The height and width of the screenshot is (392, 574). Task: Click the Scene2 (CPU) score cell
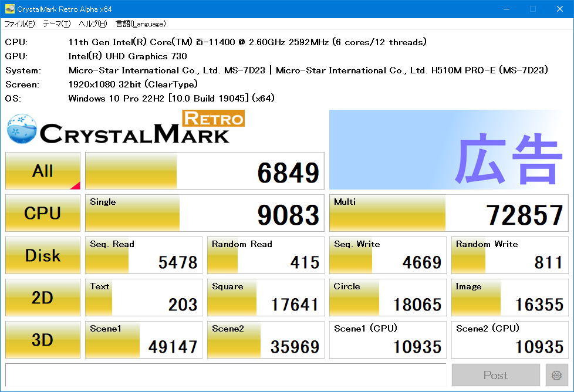tap(510, 340)
